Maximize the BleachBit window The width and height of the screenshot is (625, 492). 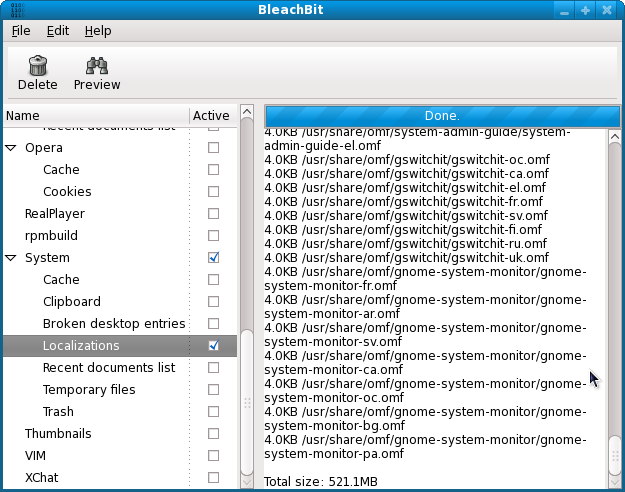585,10
